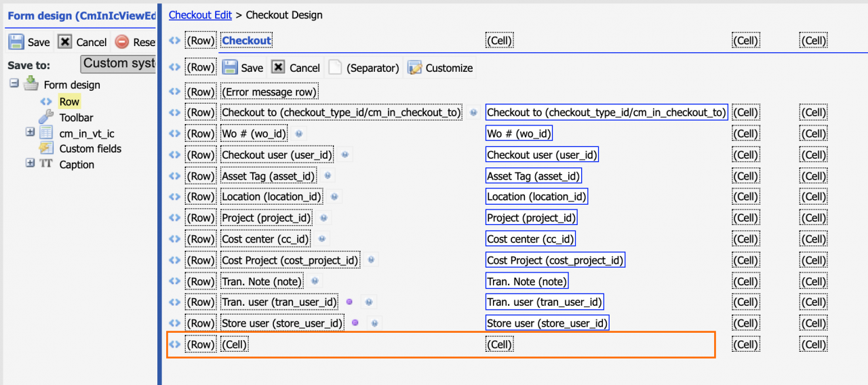
Task: Click the angle-bracket icon beside the toolbar row
Action: (175, 67)
